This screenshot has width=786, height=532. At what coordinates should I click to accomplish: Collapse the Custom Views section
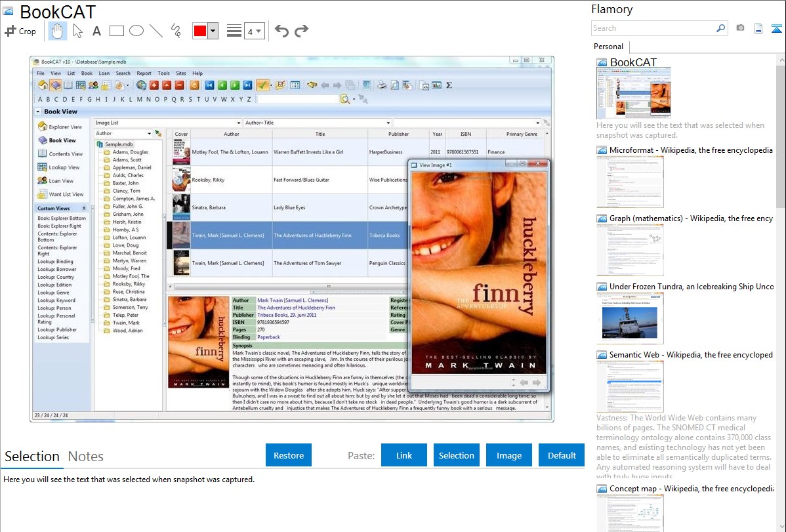coord(84,208)
